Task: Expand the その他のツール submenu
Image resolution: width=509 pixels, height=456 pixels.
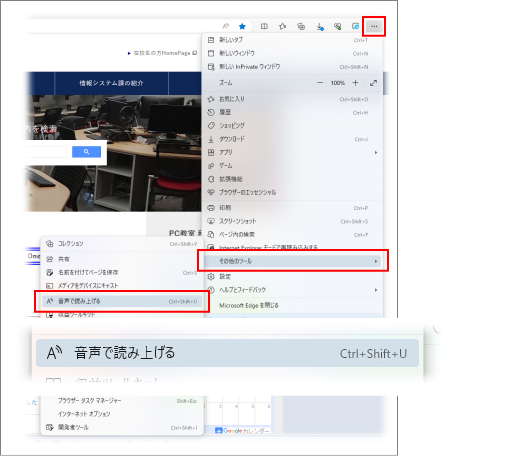Action: point(293,261)
